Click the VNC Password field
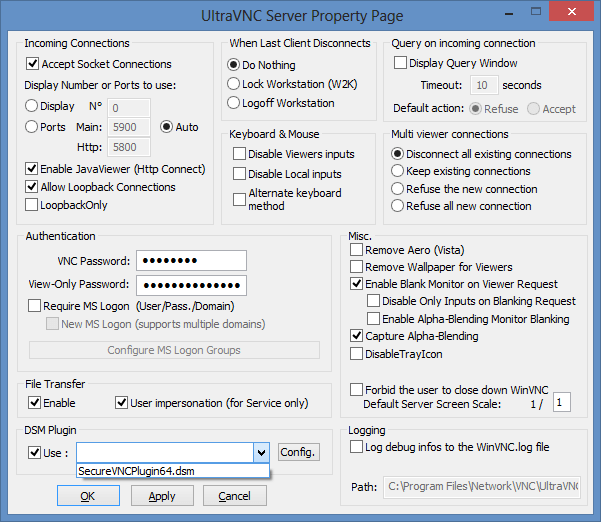The height and width of the screenshot is (522, 601). coord(191,261)
